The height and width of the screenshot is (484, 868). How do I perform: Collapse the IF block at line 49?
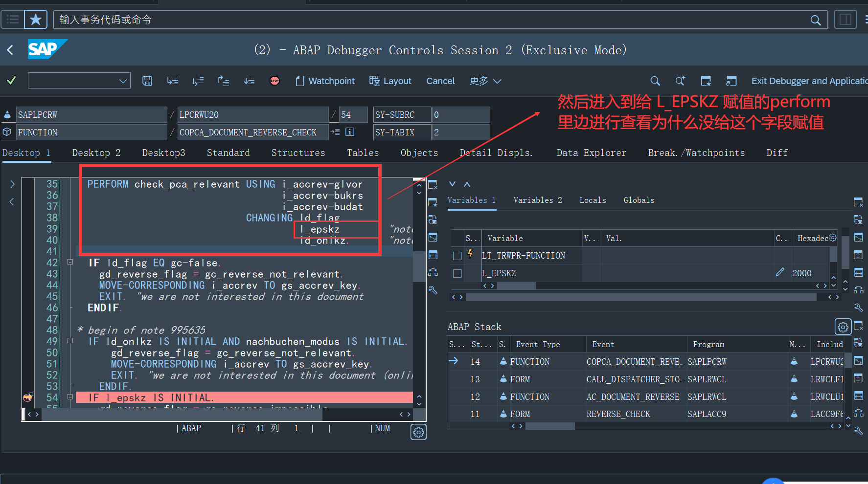tap(70, 341)
